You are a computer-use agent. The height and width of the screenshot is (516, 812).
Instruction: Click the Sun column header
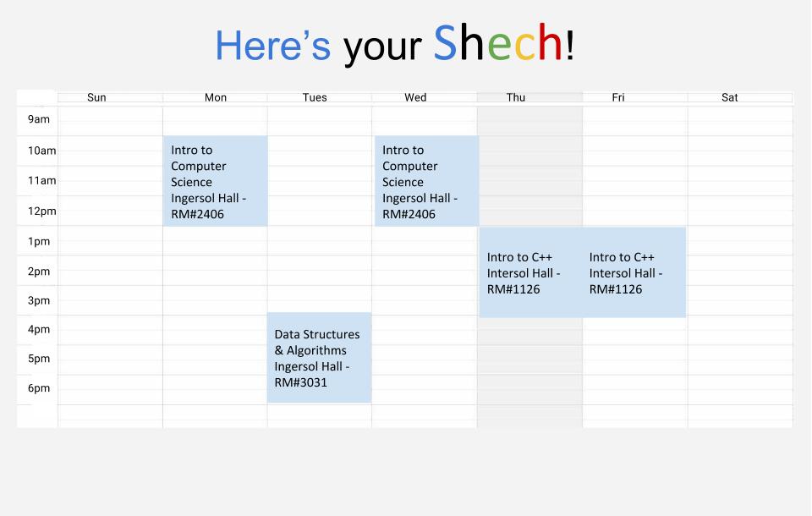[x=96, y=97]
